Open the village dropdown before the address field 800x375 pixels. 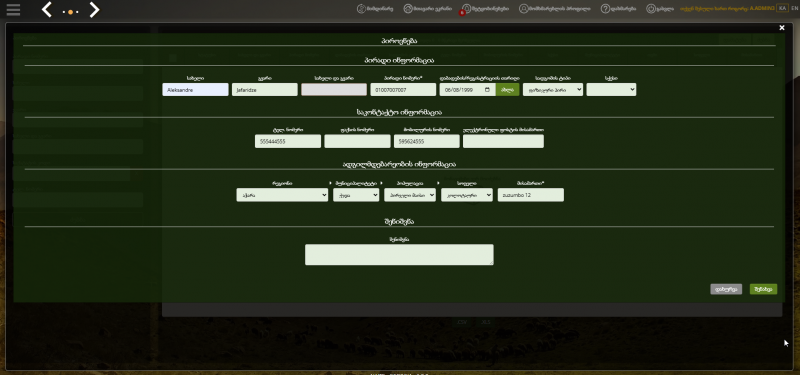tap(467, 195)
